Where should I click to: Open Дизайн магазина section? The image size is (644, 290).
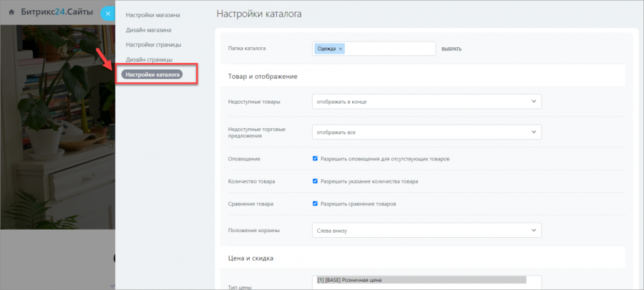pyautogui.click(x=148, y=30)
